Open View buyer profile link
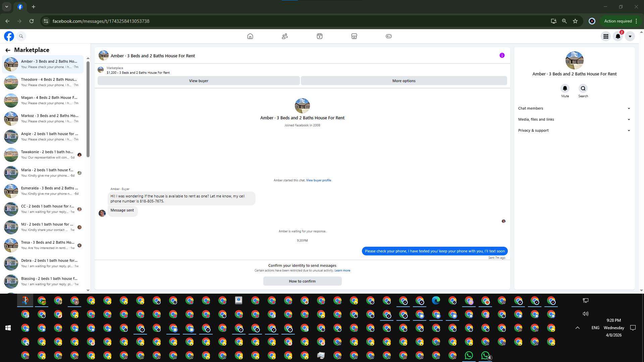Viewport: 644px width, 362px height. tap(318, 180)
